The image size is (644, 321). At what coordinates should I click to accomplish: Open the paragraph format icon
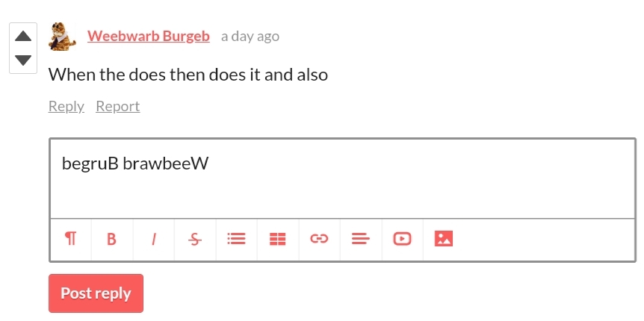pos(71,239)
